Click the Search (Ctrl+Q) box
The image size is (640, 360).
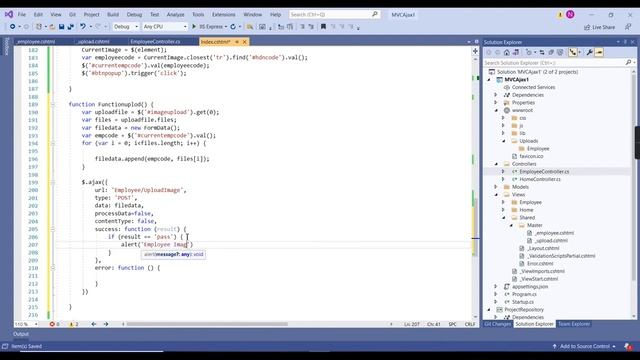pyautogui.click(x=335, y=14)
